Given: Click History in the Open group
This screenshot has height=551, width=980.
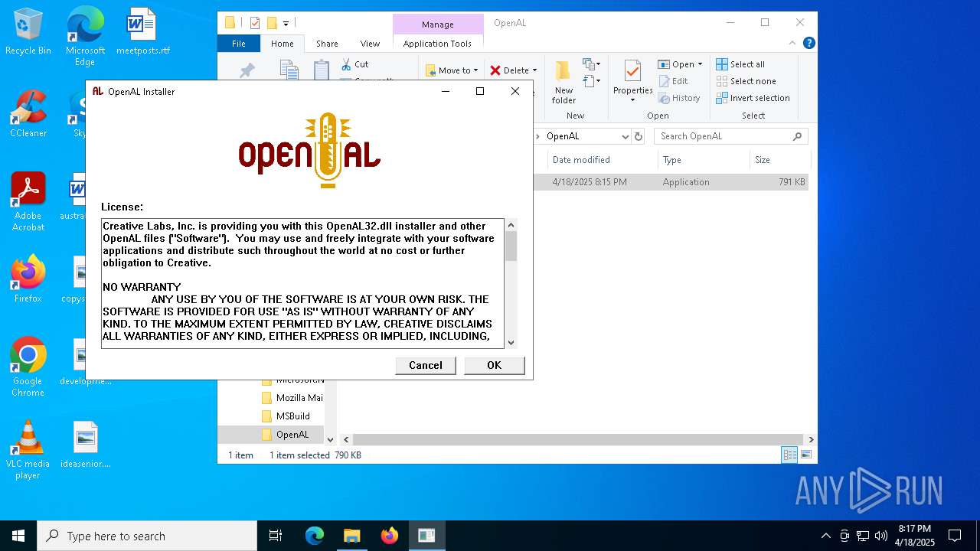Looking at the screenshot, I should tap(678, 98).
